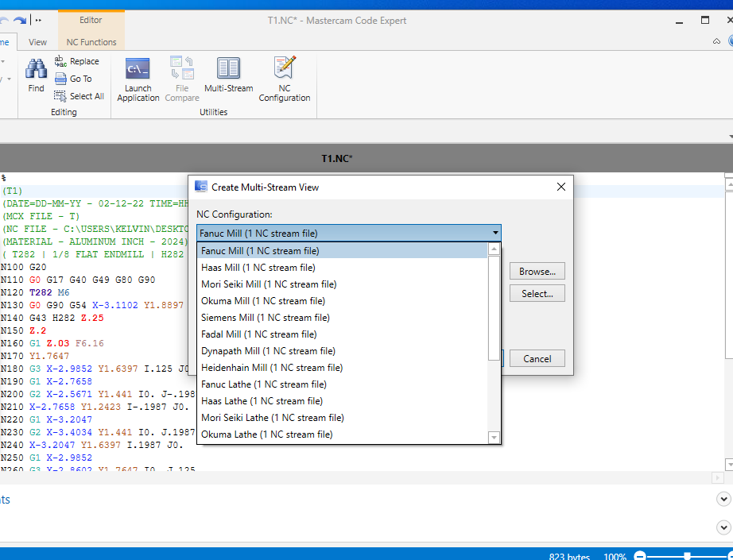This screenshot has width=733, height=560.
Task: Click the zoom slider handle in status bar
Action: click(x=687, y=556)
